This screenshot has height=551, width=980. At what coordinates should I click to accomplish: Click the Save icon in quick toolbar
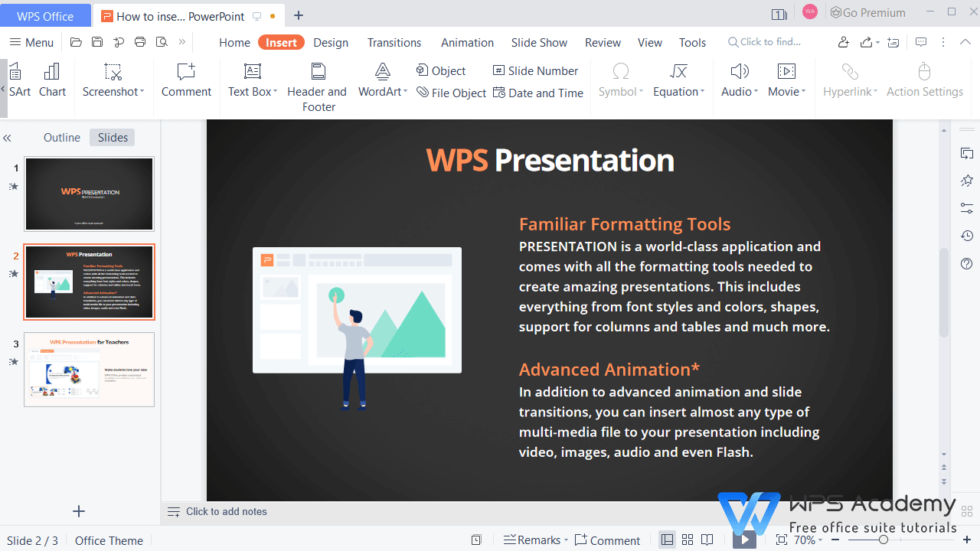pos(97,42)
